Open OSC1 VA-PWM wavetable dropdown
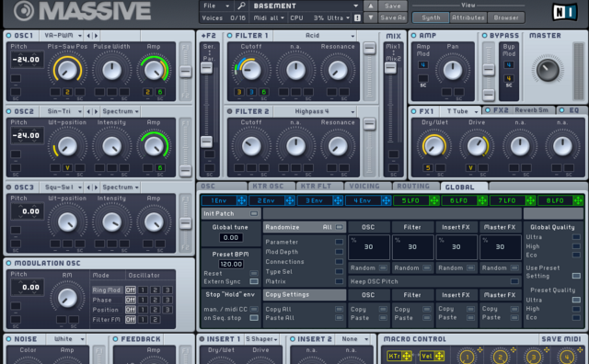589x364 pixels. [63, 35]
